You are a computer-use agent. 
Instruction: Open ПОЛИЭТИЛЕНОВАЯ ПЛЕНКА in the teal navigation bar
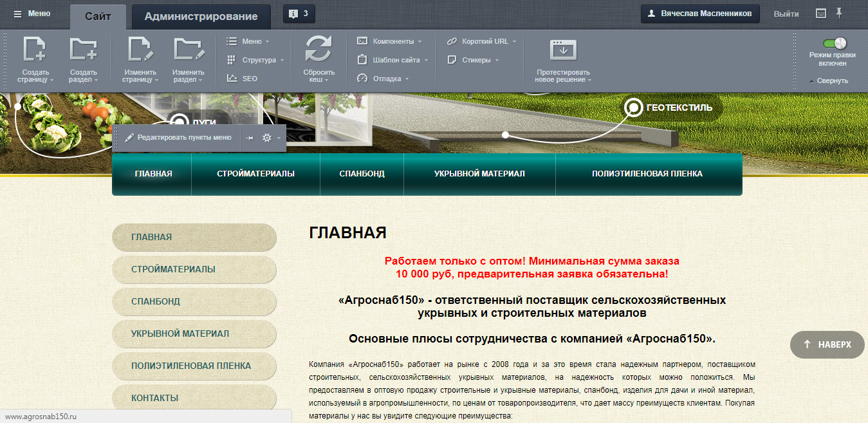pos(647,174)
